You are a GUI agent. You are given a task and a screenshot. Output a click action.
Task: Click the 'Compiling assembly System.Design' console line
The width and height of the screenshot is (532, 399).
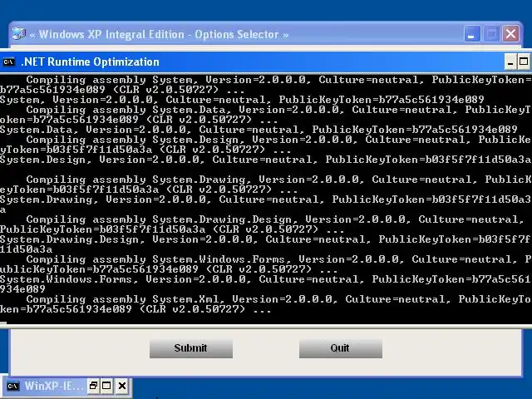[266, 140]
